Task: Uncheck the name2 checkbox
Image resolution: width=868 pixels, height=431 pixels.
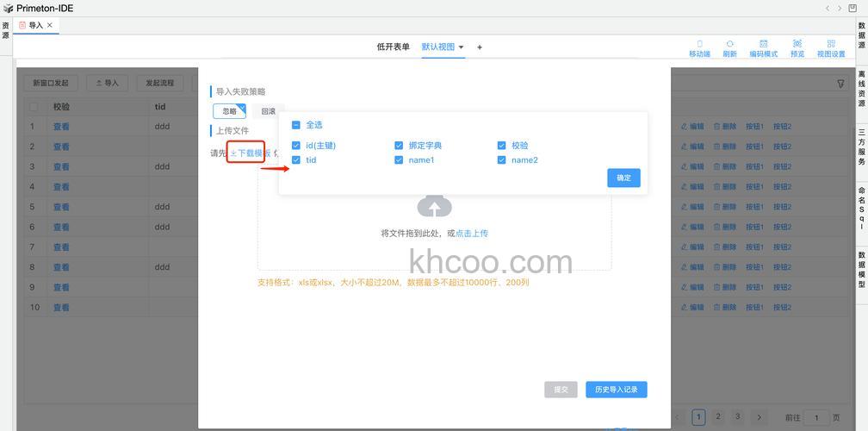Action: point(501,160)
